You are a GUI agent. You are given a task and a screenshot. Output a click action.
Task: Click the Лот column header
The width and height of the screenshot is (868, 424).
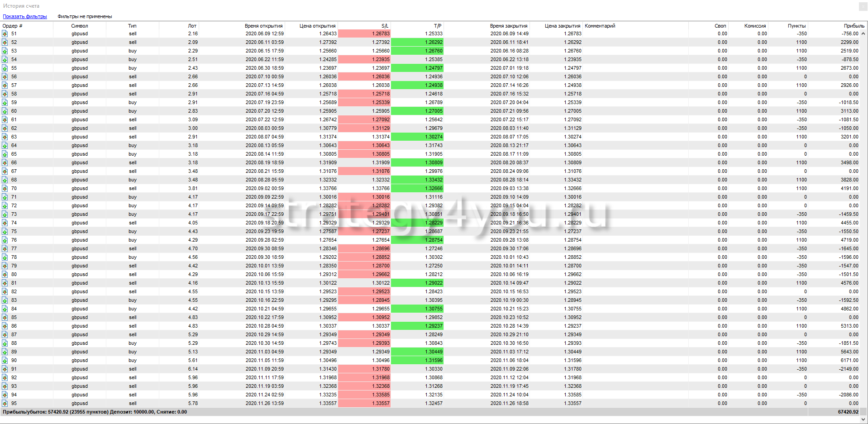coord(192,26)
